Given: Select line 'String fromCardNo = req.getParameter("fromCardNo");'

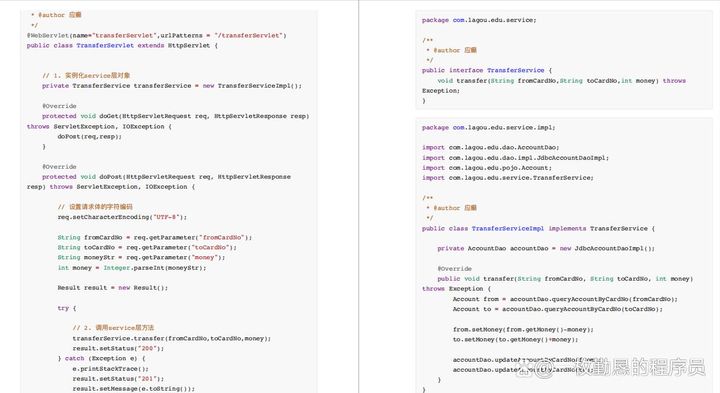Looking at the screenshot, I should 155,237.
